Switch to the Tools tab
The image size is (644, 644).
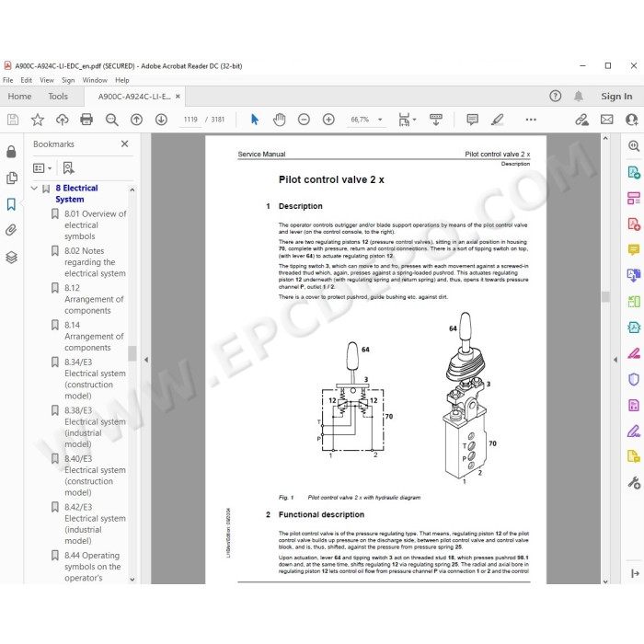58,96
